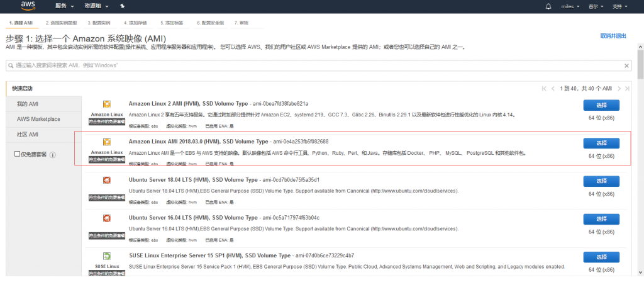Viewport: 644px width, 292px height.
Task: Click the AMI search input field
Action: [319, 65]
